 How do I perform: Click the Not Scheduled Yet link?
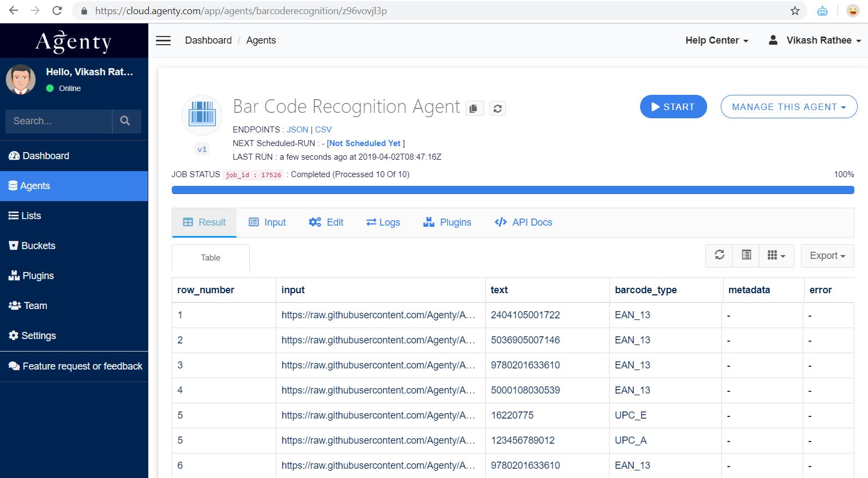(x=365, y=143)
